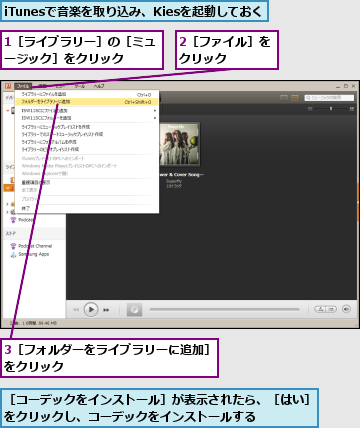Play the current track
The width and height of the screenshot is (360, 428).
coord(91,310)
